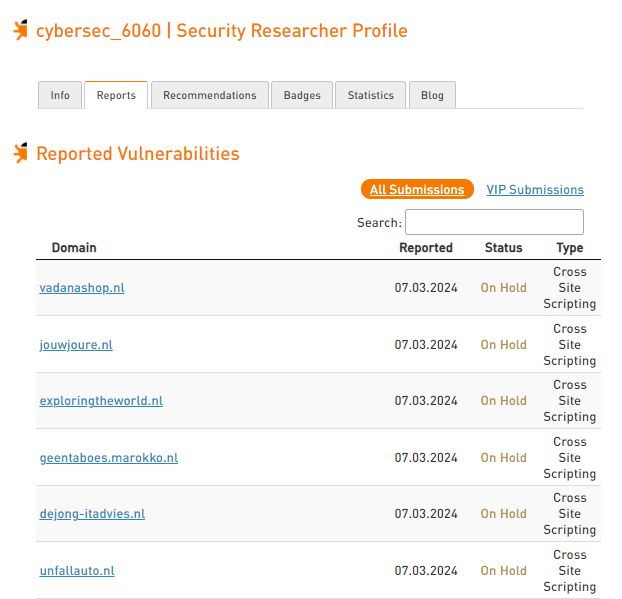View the Statistics tab
Image resolution: width=622 pixels, height=599 pixels.
point(371,95)
